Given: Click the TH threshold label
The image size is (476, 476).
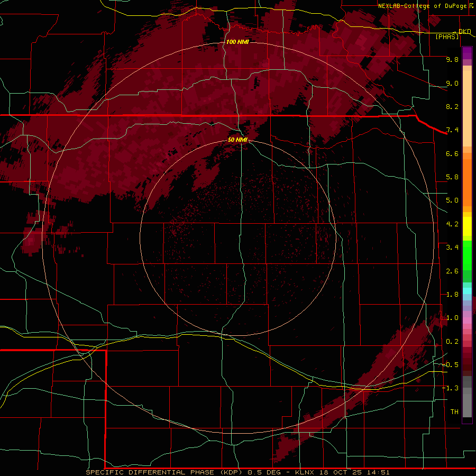Looking at the screenshot, I should (454, 412).
